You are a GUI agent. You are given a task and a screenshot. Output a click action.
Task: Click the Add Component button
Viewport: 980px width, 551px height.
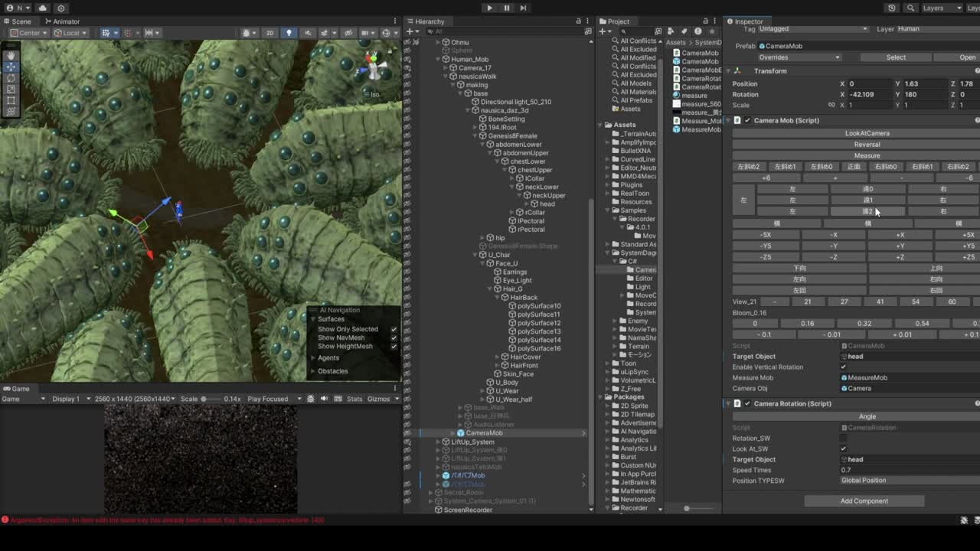(x=864, y=501)
